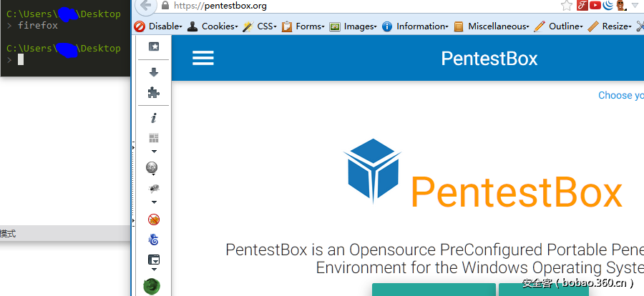The image size is (644, 296).
Task: Open the Disable dropdown menu
Action: pyautogui.click(x=159, y=26)
